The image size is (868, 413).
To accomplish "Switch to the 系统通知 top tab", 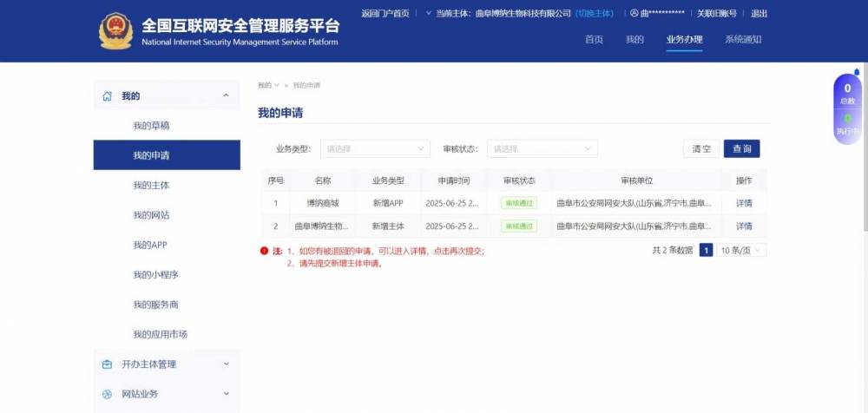I will coord(743,40).
